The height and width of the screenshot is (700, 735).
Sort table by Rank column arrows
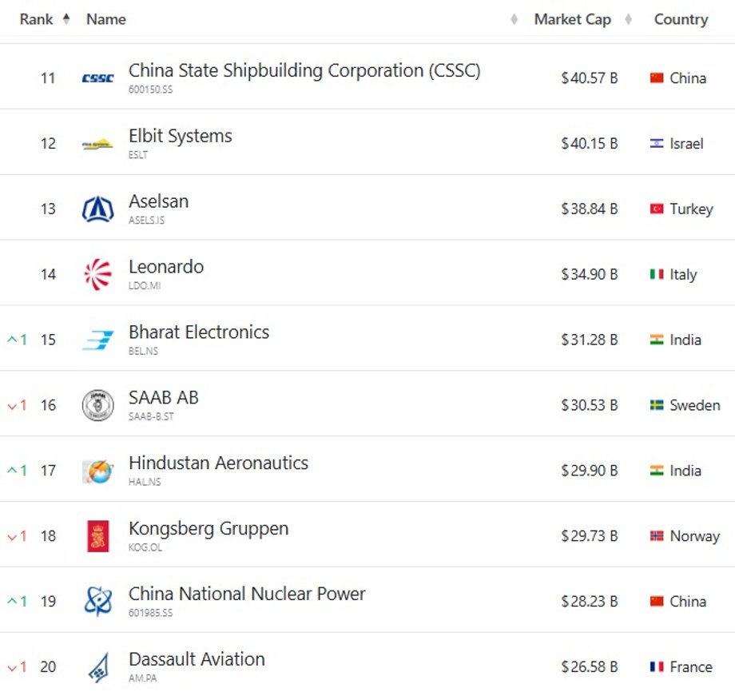coord(66,18)
